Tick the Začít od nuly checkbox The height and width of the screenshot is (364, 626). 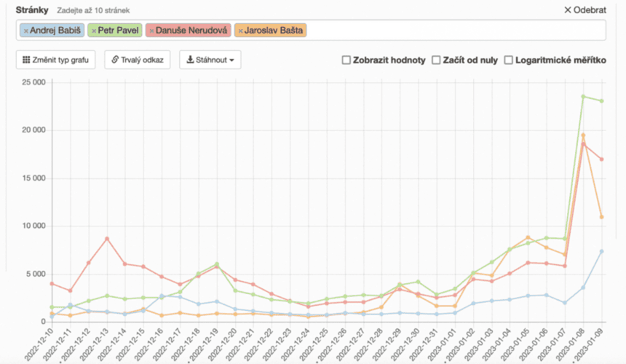[x=437, y=60]
